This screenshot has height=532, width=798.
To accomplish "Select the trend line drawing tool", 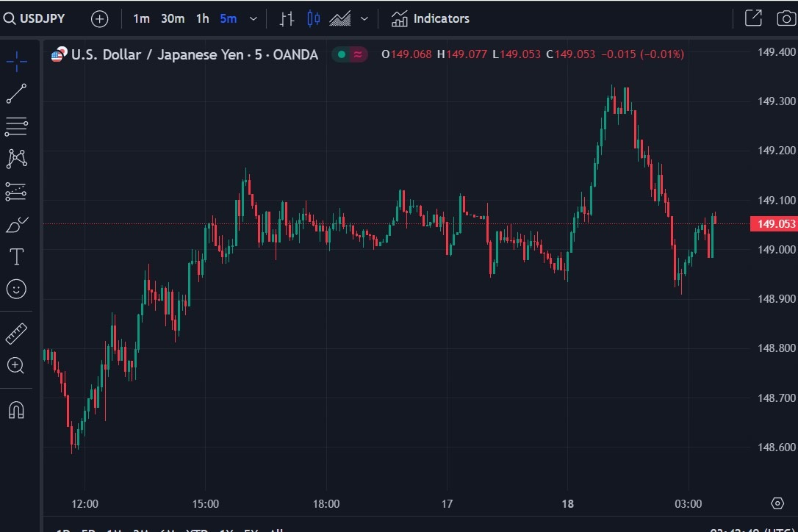I will [x=16, y=93].
